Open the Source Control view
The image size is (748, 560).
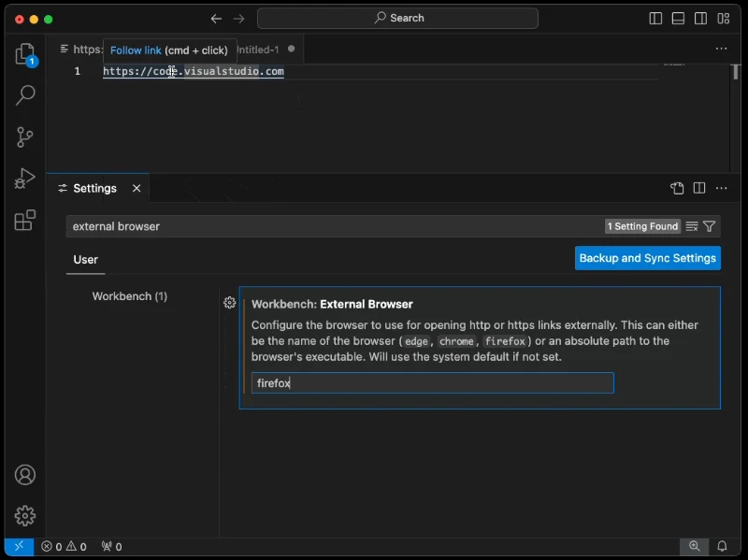pyautogui.click(x=25, y=136)
